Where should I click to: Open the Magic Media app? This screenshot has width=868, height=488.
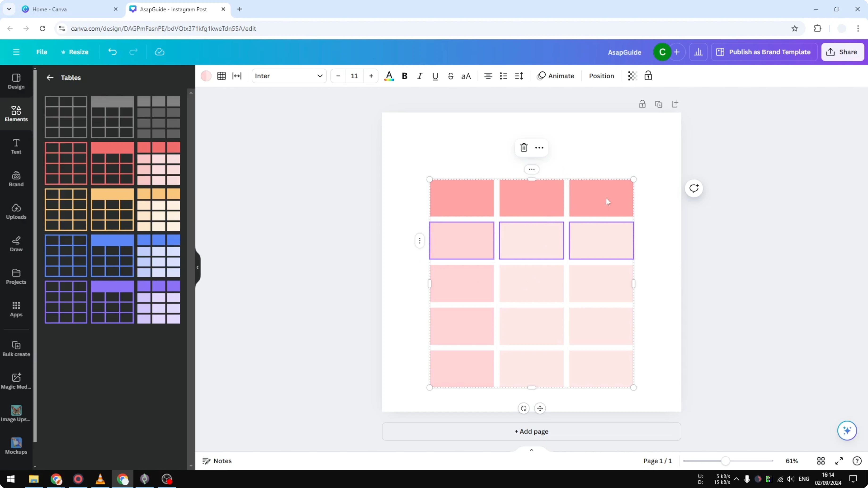pos(16,381)
